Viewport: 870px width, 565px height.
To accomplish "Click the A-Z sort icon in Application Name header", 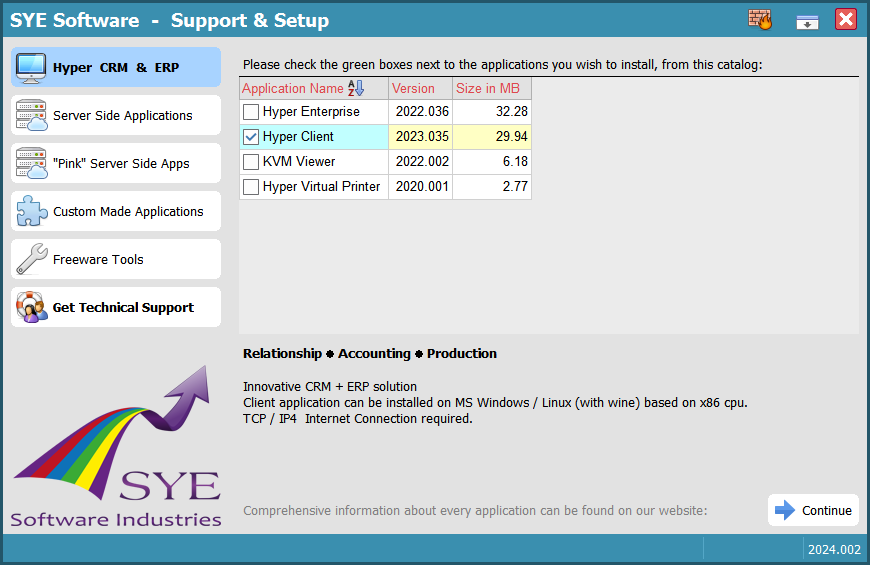I will [x=356, y=88].
